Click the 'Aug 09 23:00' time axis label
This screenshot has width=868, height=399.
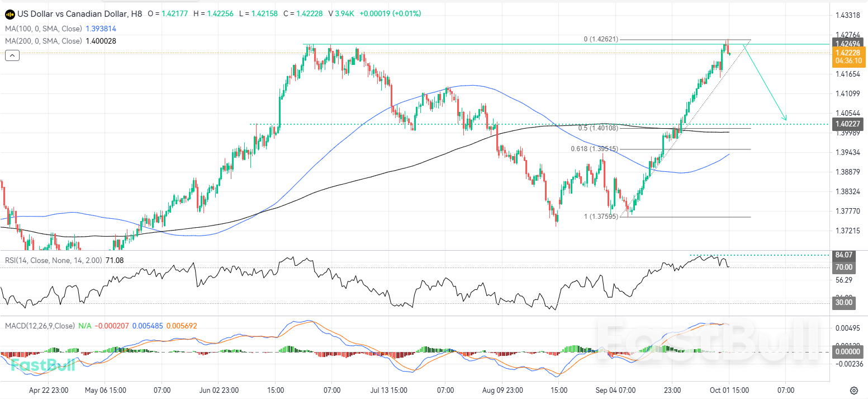(502, 390)
